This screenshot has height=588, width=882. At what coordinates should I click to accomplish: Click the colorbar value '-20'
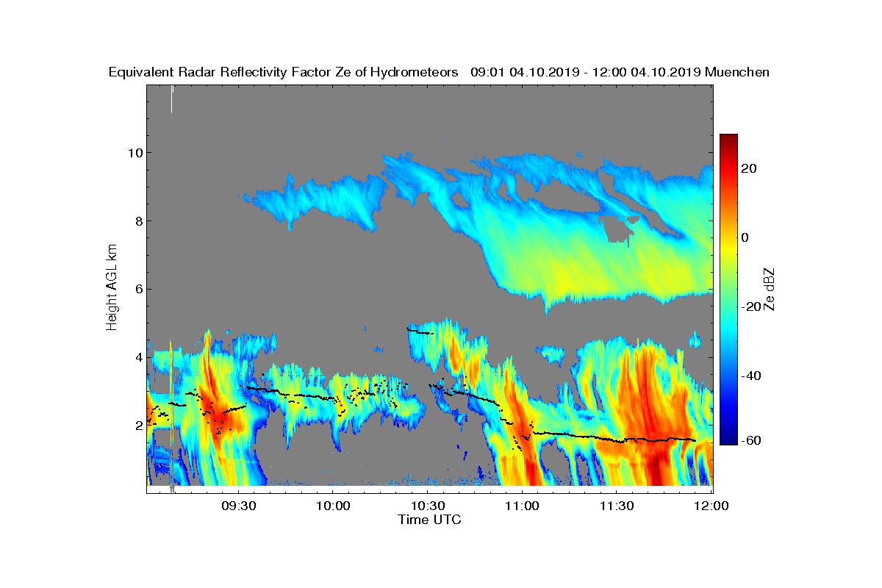pos(753,306)
